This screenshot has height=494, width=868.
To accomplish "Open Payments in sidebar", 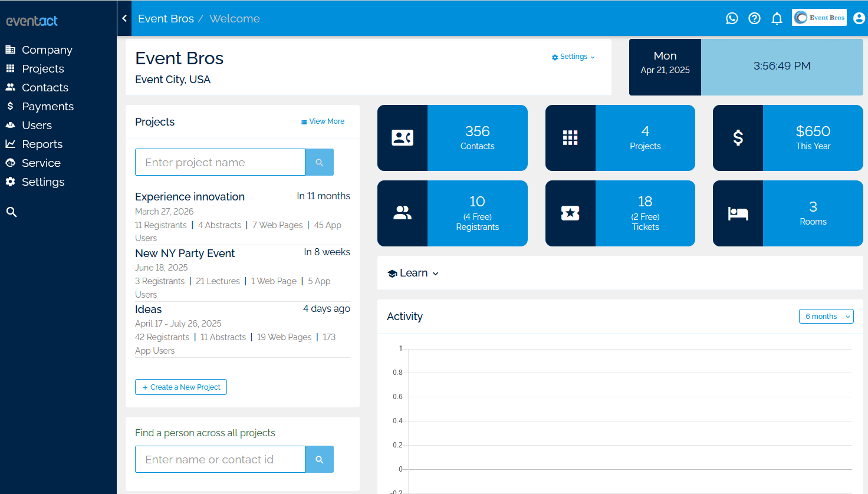I will click(x=48, y=107).
